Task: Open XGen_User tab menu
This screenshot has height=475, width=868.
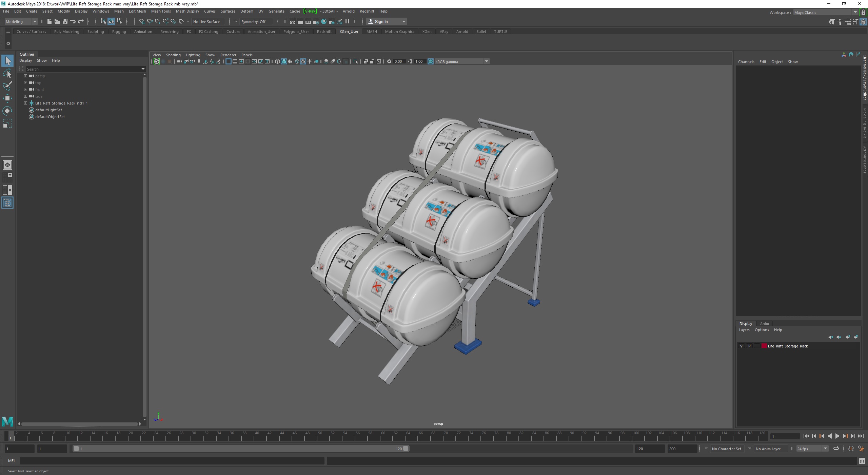Action: pyautogui.click(x=348, y=31)
